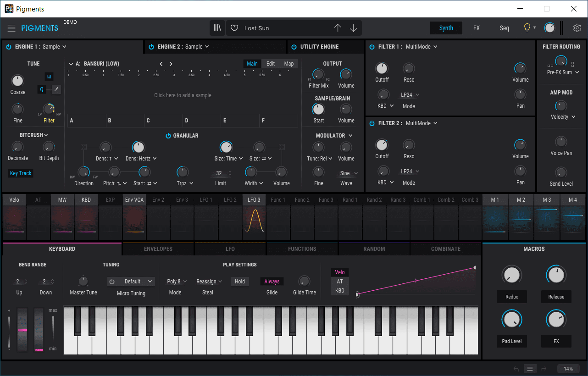Open the Envelopes tab
Image resolution: width=588 pixels, height=376 pixels.
click(158, 249)
